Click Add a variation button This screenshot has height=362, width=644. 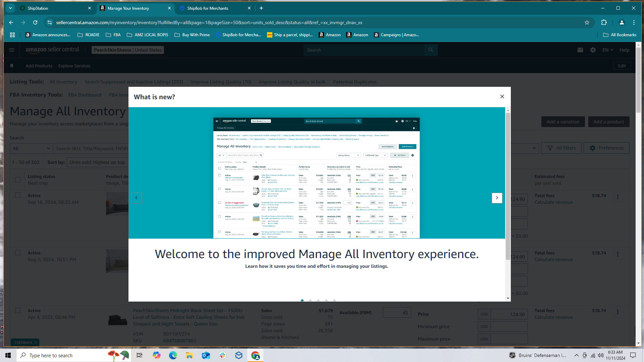pos(563,122)
